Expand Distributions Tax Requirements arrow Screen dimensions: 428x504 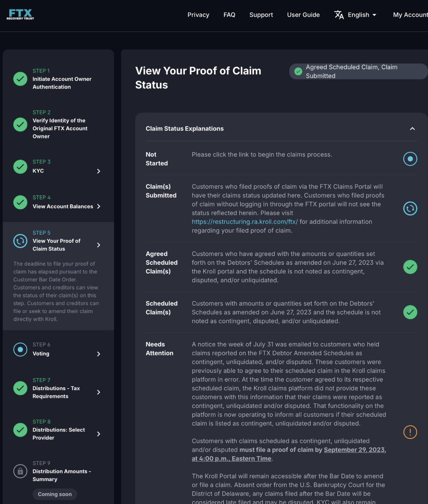99,392
